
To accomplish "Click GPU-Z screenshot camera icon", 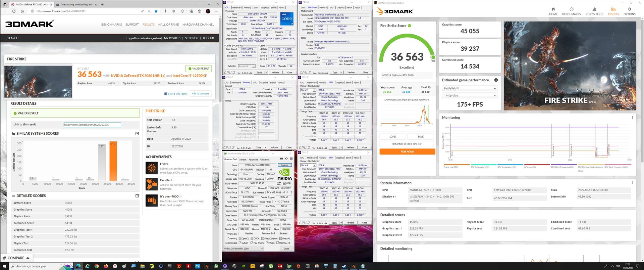I will (x=282, y=159).
